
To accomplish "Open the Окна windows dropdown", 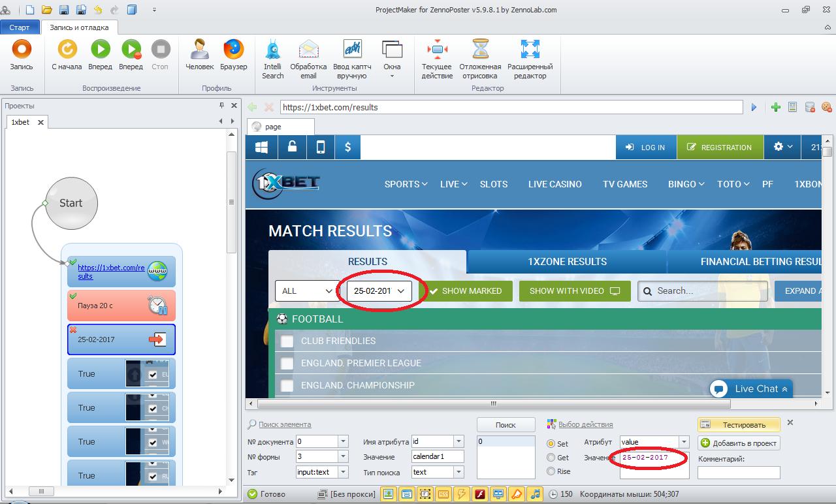I will (x=392, y=59).
